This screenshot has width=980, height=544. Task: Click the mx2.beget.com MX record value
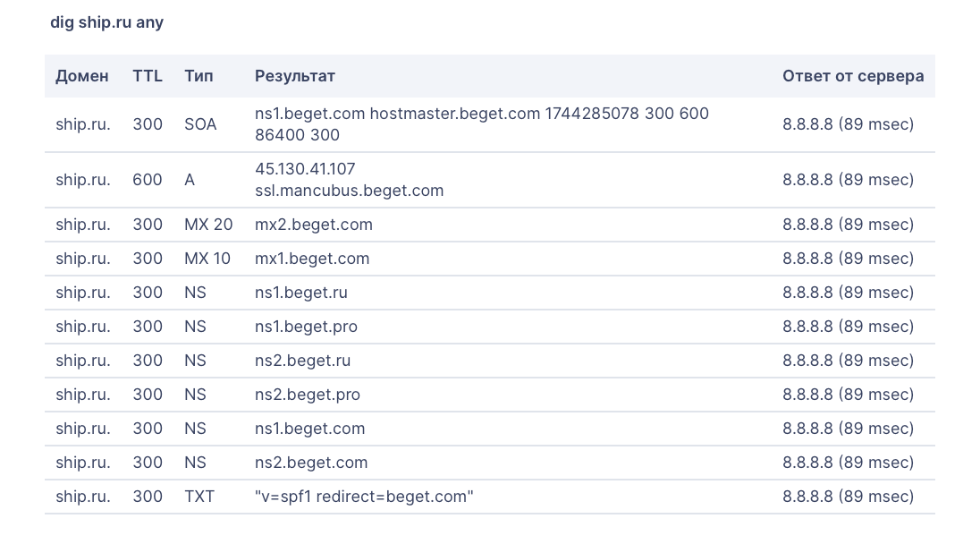[x=314, y=225]
